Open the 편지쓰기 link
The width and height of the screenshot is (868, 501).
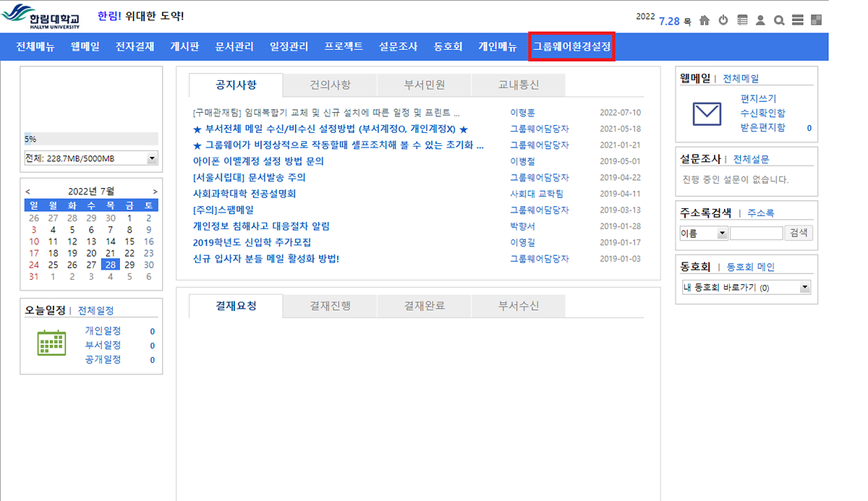pos(758,99)
